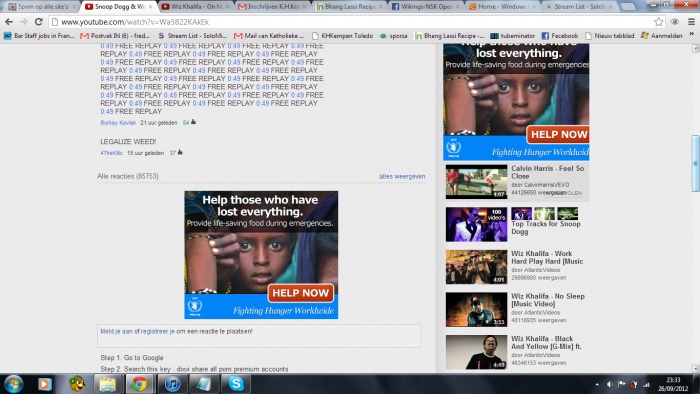
Task: Open Calvin Harris - Feel So Close thumbnail
Action: 476,182
